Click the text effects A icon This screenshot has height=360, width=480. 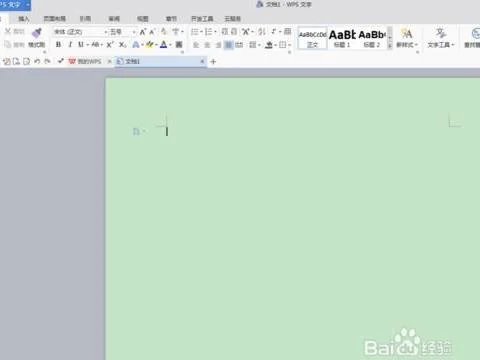pos(136,44)
